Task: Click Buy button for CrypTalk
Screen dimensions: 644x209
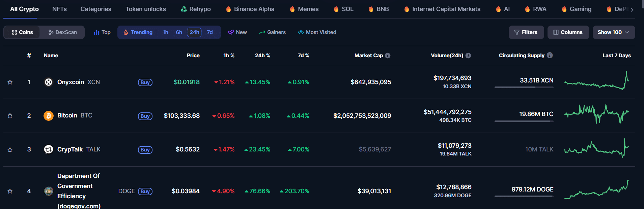Action: 145,150
